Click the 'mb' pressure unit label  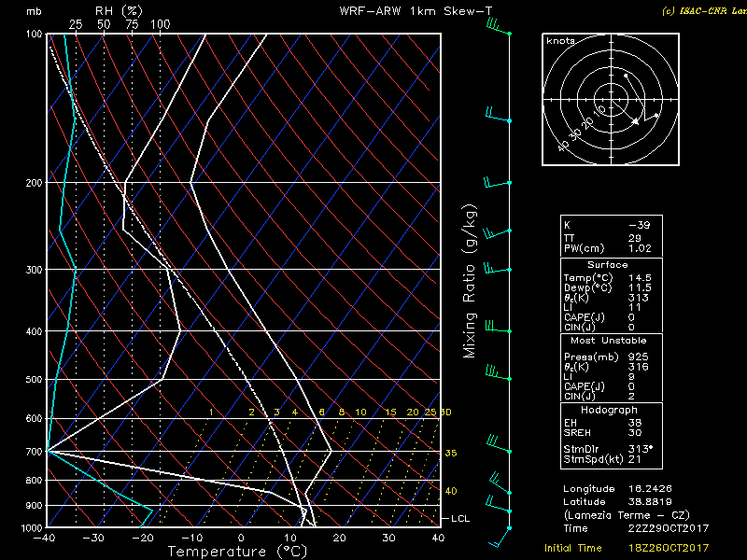click(34, 11)
